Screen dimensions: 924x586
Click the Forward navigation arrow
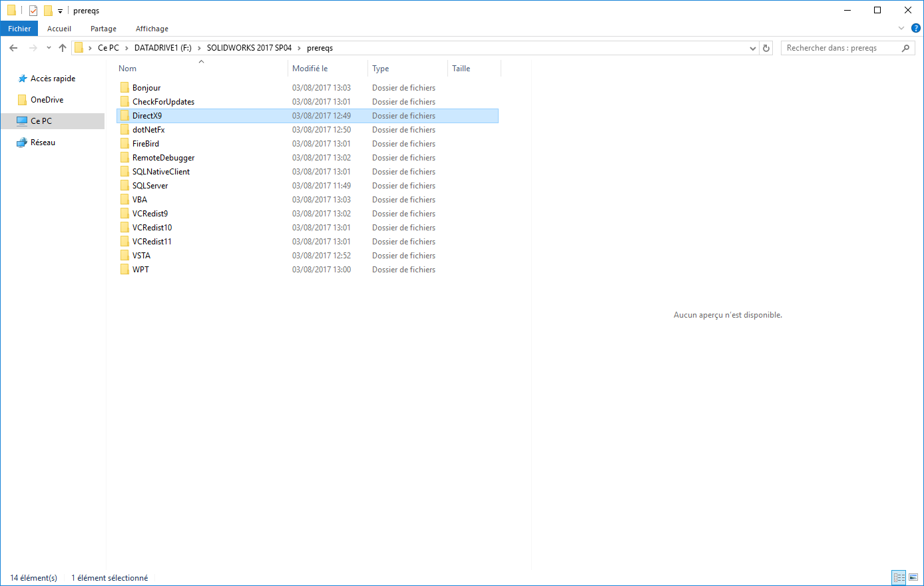33,48
